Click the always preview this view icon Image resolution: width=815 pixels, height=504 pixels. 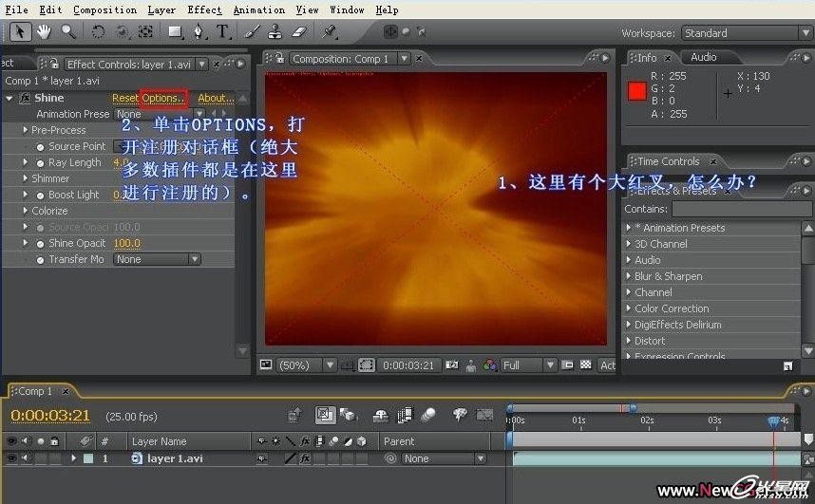[x=266, y=364]
